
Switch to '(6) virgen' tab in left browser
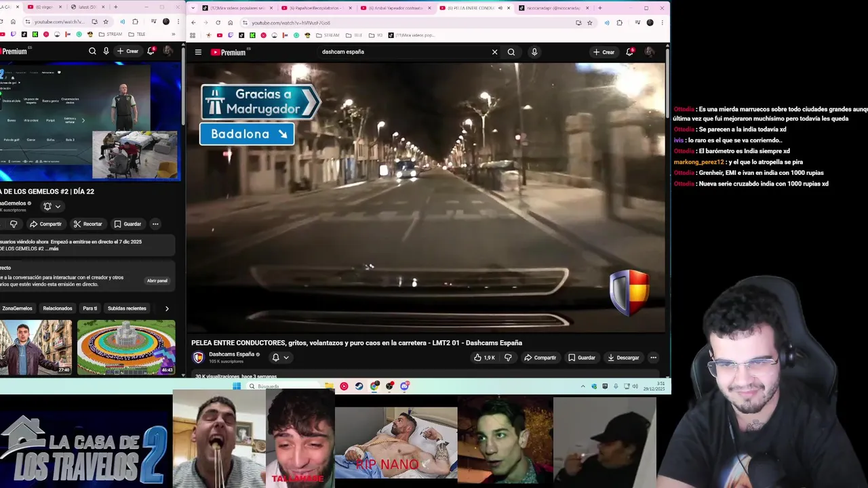pyautogui.click(x=44, y=7)
